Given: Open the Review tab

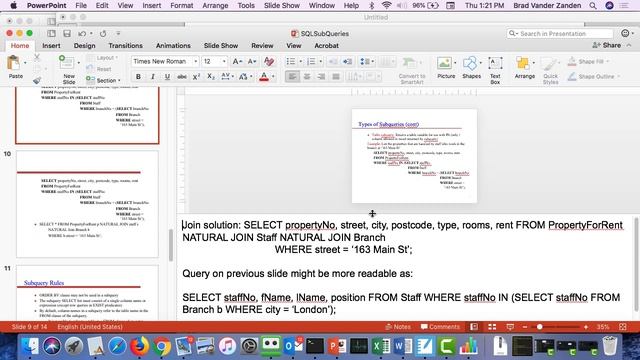Looking at the screenshot, I should click(x=262, y=46).
